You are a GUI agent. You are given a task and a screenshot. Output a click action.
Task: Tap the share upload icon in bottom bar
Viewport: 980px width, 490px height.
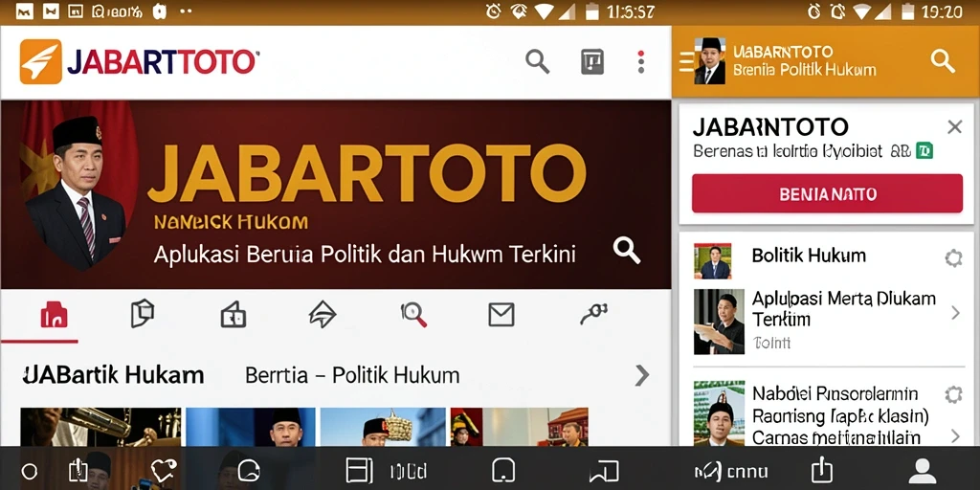[822, 469]
